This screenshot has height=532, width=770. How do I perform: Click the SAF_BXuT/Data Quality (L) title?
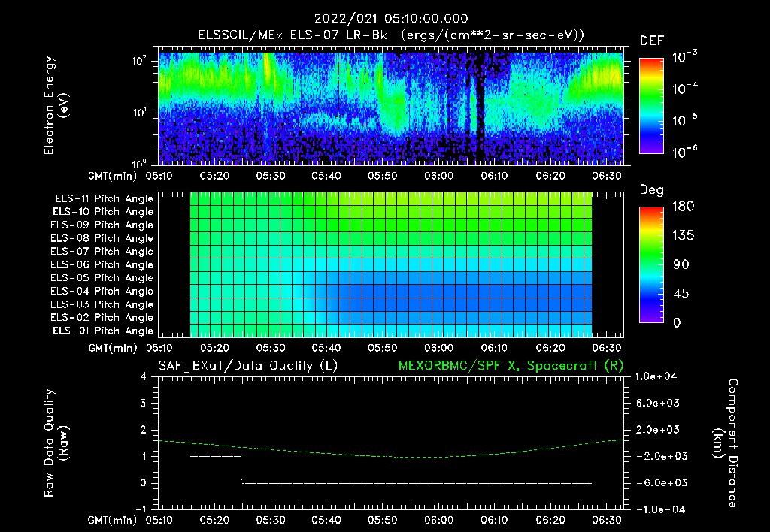click(x=248, y=366)
